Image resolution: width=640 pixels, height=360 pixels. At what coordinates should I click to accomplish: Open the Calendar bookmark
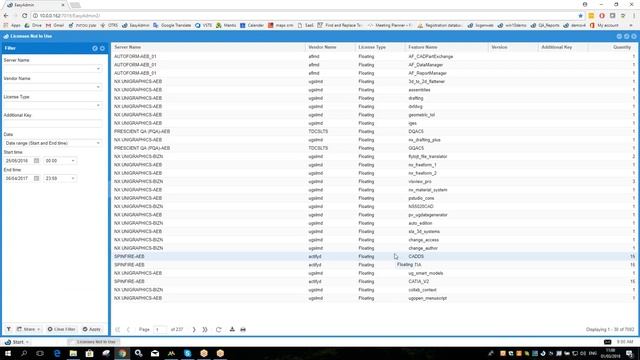coord(252,25)
